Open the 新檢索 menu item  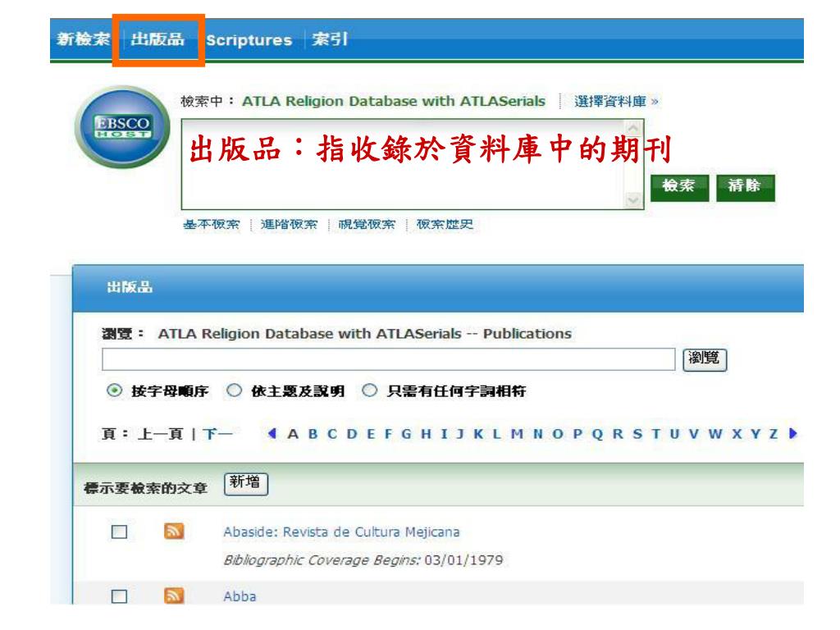pyautogui.click(x=84, y=39)
